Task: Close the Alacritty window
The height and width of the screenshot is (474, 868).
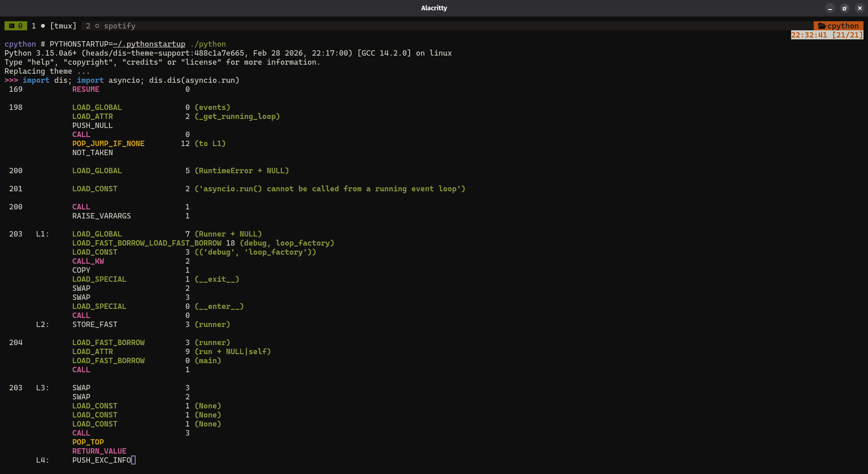Action: coord(859,8)
